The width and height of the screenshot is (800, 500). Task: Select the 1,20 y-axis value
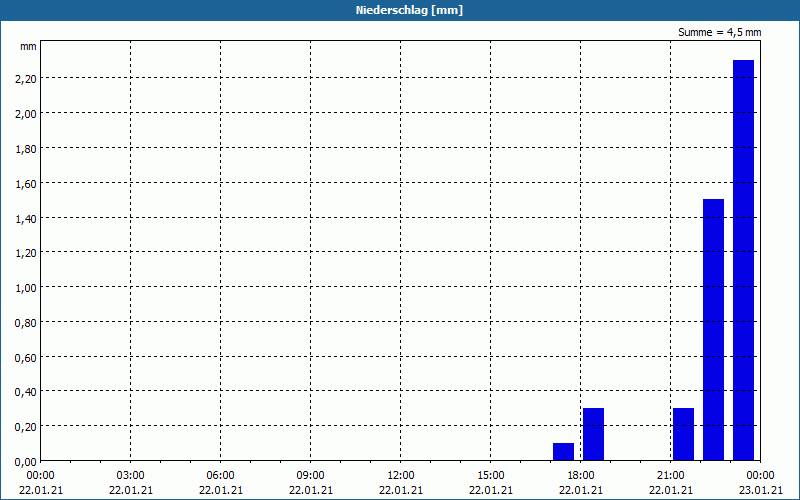click(26, 253)
